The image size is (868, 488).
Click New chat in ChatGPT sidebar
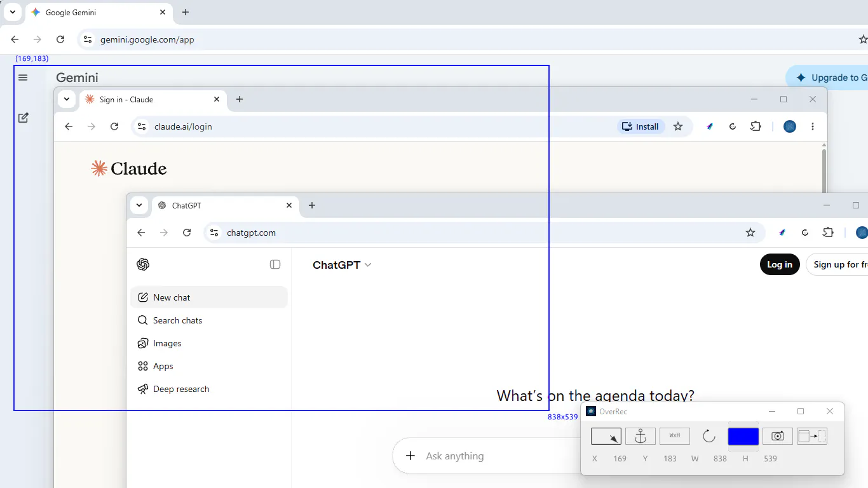209,297
